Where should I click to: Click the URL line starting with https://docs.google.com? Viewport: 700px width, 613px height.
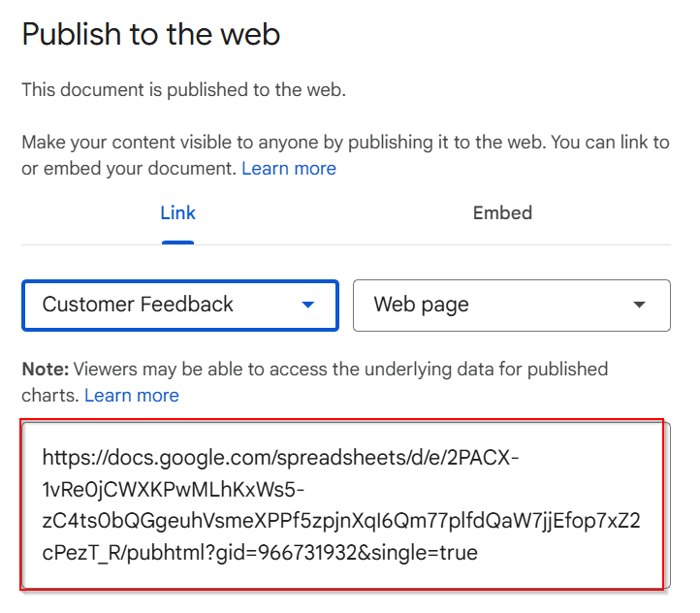point(281,458)
